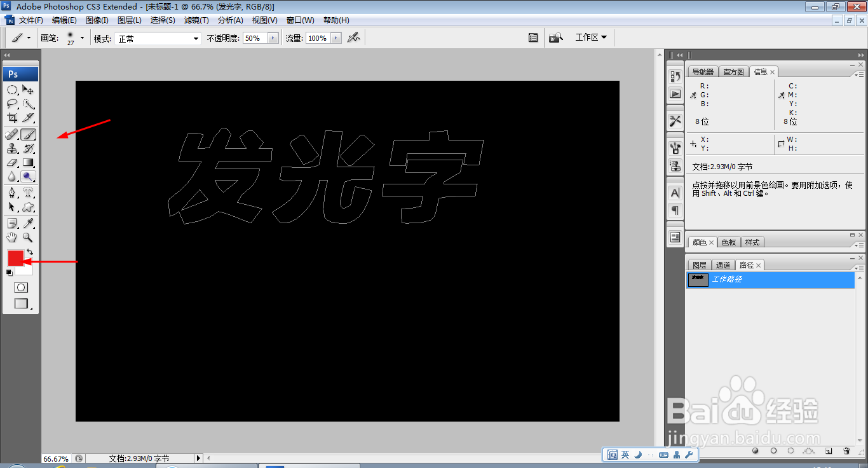Select the Clone Stamp tool

12,149
